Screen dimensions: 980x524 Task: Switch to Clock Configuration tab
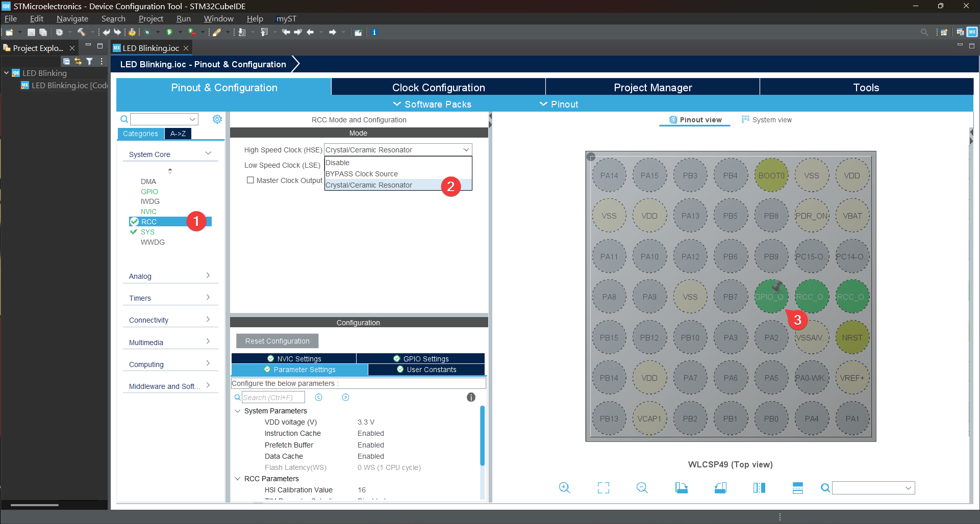point(438,87)
